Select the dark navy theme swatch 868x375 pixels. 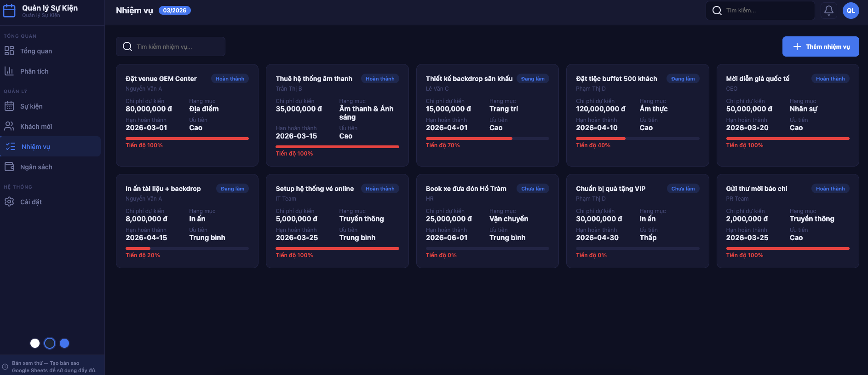50,343
